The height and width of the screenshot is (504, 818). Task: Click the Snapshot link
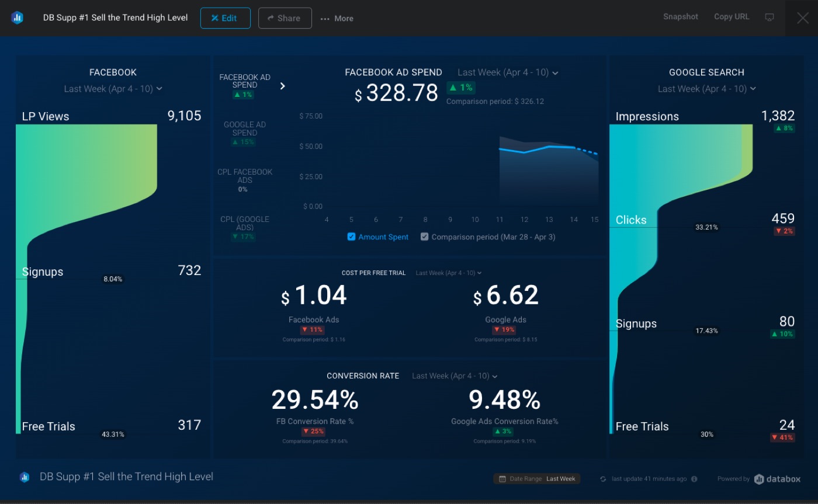(680, 17)
